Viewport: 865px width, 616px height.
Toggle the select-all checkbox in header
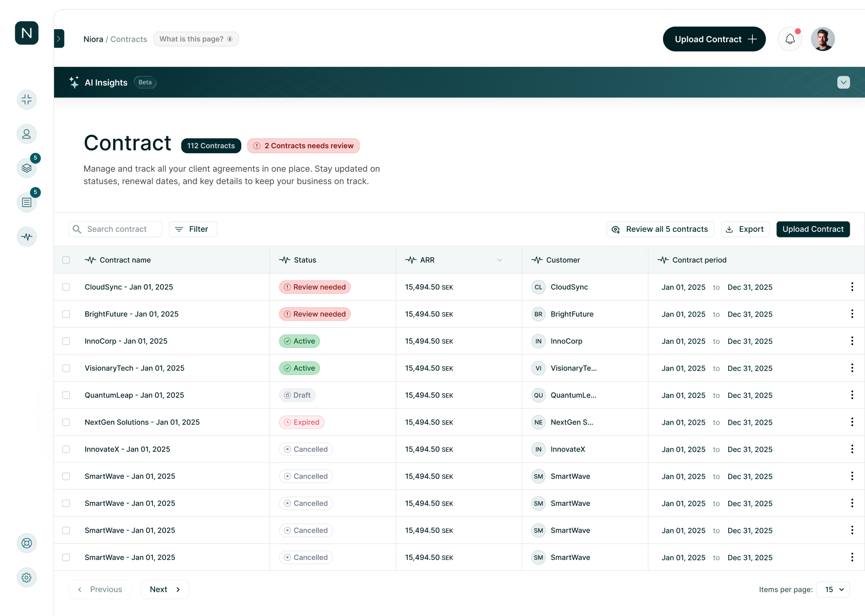pos(66,260)
